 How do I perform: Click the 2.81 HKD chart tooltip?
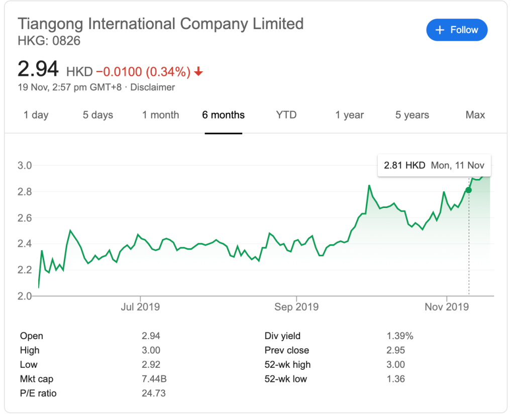tap(434, 165)
